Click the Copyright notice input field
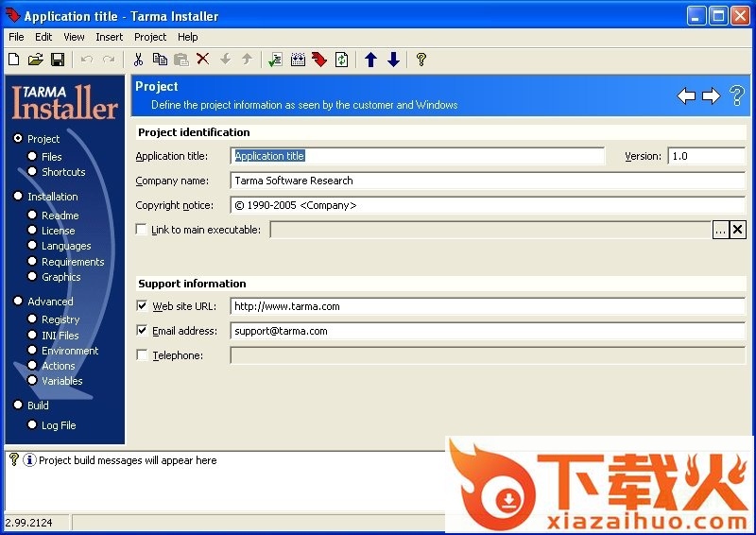The width and height of the screenshot is (756, 535). [488, 205]
